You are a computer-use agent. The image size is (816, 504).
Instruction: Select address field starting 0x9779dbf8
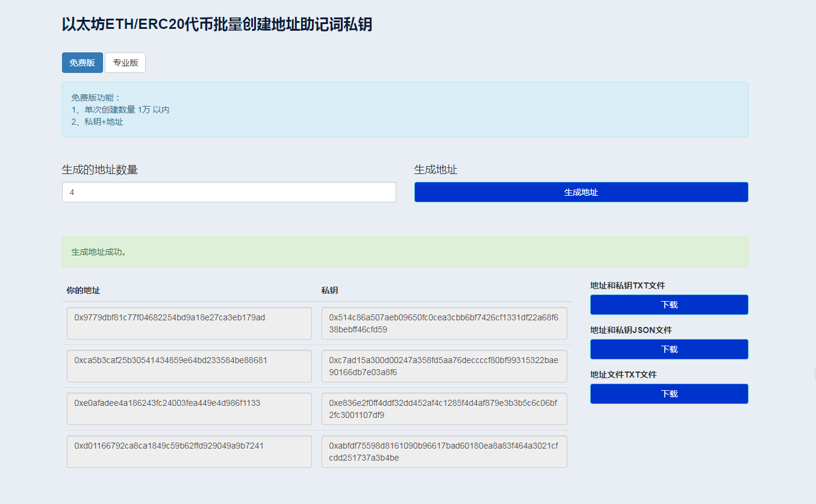[189, 323]
